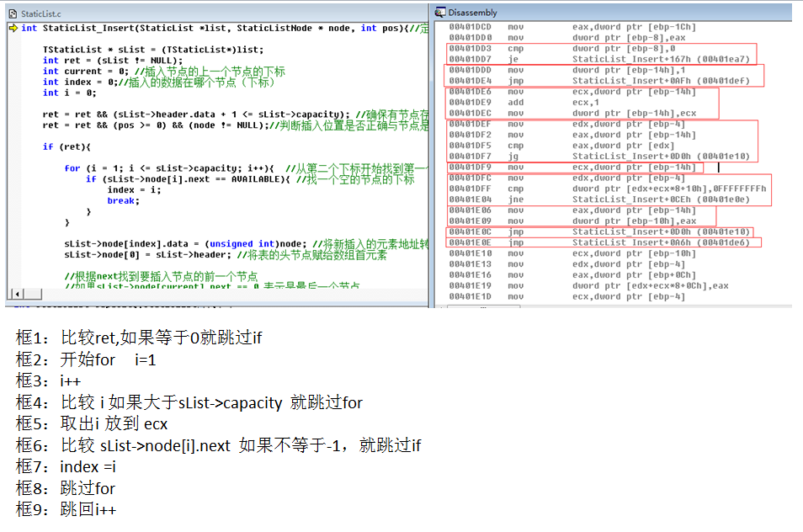This screenshot has width=803, height=532.
Task: Click the 'if (ret){' source line
Action: point(66,147)
